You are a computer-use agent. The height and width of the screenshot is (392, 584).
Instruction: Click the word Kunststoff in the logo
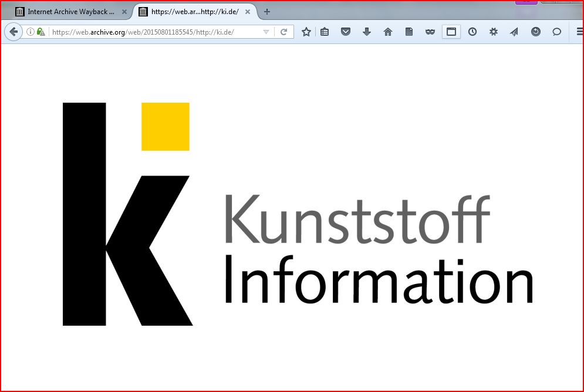pos(357,219)
